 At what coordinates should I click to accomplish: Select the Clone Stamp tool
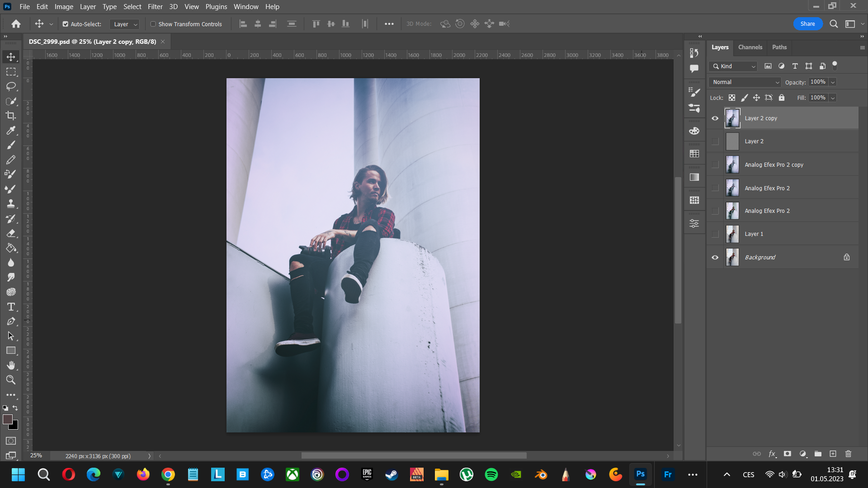click(x=11, y=204)
